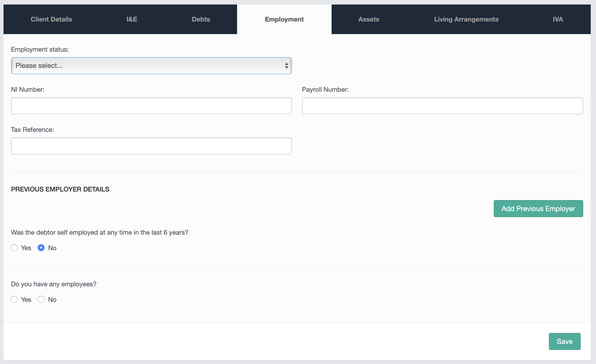Click the dropdown arrows on Employment status
Image resolution: width=596 pixels, height=364 pixels.
(286, 66)
